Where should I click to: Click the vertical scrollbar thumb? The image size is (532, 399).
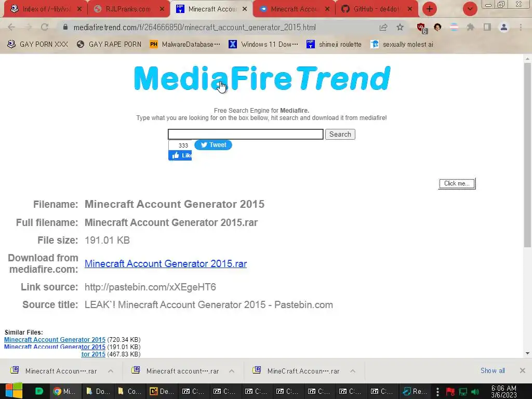tap(527, 155)
